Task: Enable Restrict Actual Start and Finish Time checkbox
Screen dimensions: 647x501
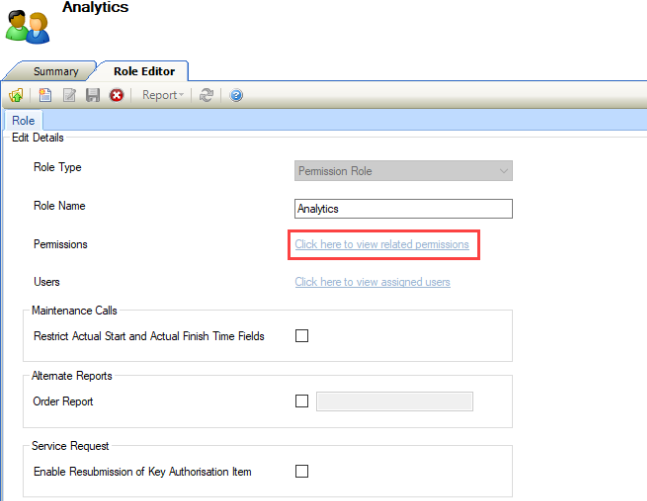Action: tap(302, 336)
